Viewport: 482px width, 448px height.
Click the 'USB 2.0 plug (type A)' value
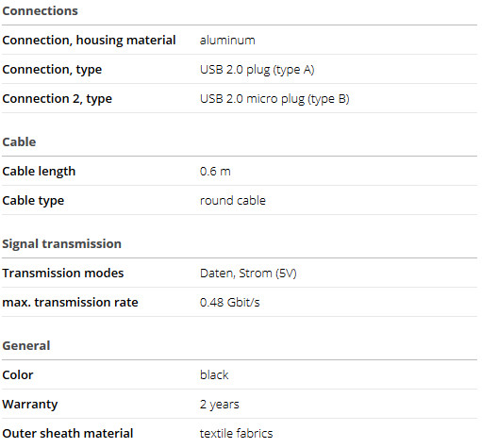[258, 70]
